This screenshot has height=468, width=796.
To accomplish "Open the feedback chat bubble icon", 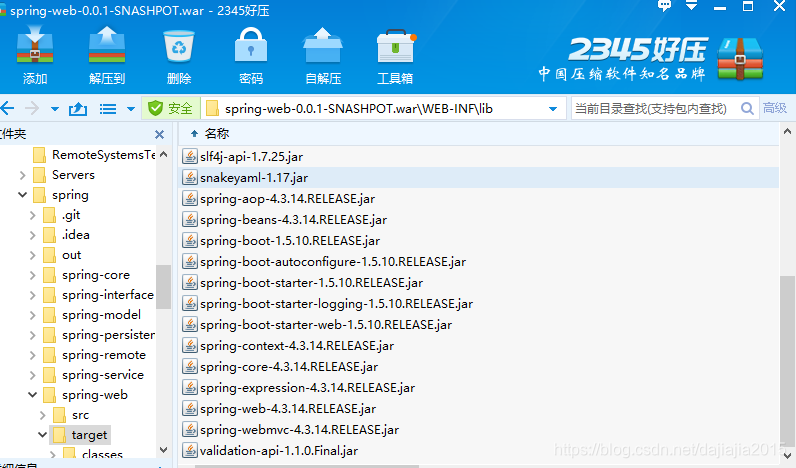I will pos(664,6).
